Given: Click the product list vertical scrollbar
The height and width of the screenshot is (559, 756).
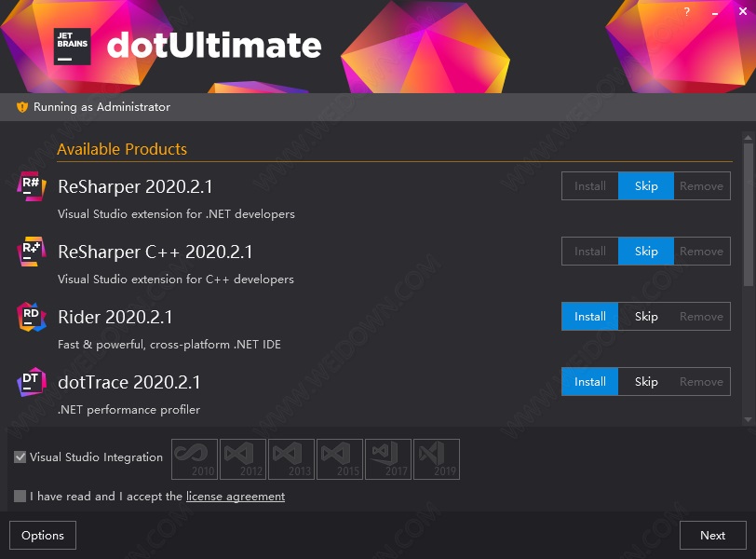Looking at the screenshot, I should (x=748, y=214).
